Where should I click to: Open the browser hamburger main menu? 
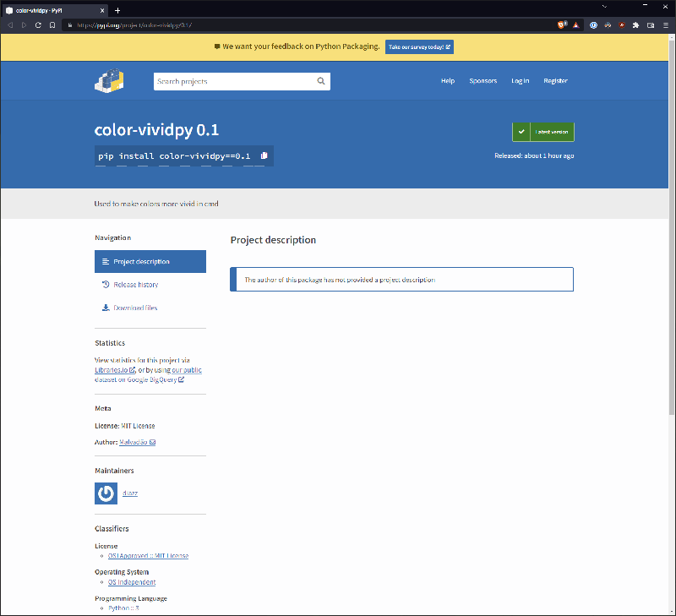click(666, 25)
